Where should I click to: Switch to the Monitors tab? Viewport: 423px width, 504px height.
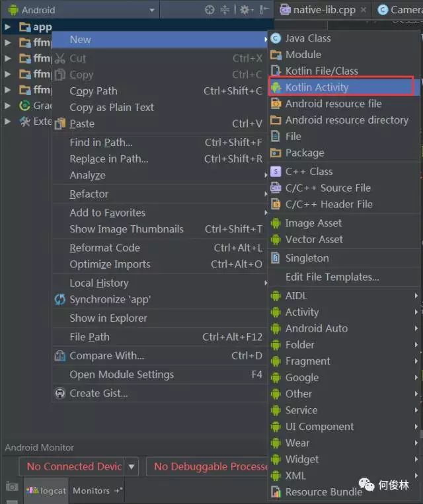[x=97, y=491]
